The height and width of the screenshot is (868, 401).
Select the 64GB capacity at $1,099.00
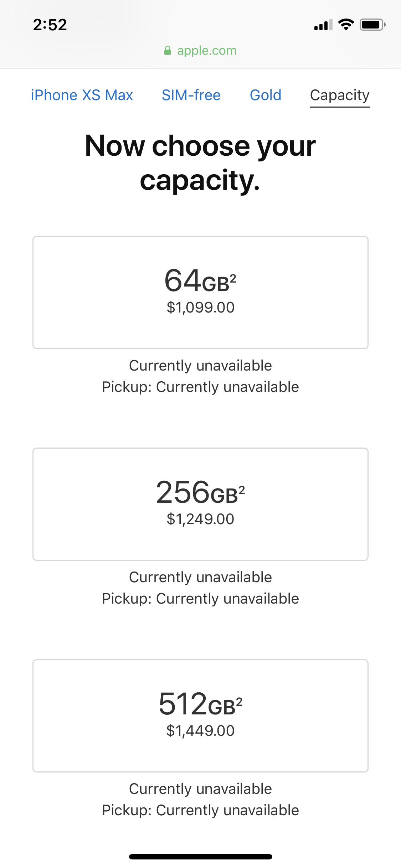[200, 292]
